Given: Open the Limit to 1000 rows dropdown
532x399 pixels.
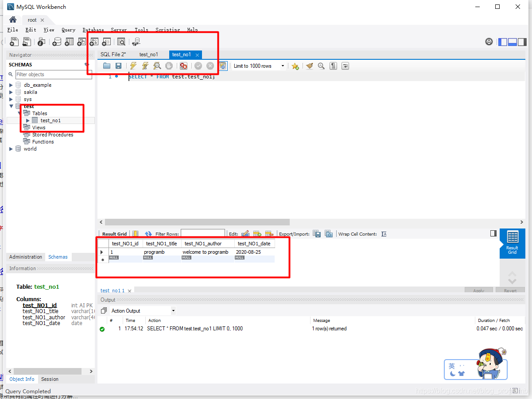Looking at the screenshot, I should [282, 66].
